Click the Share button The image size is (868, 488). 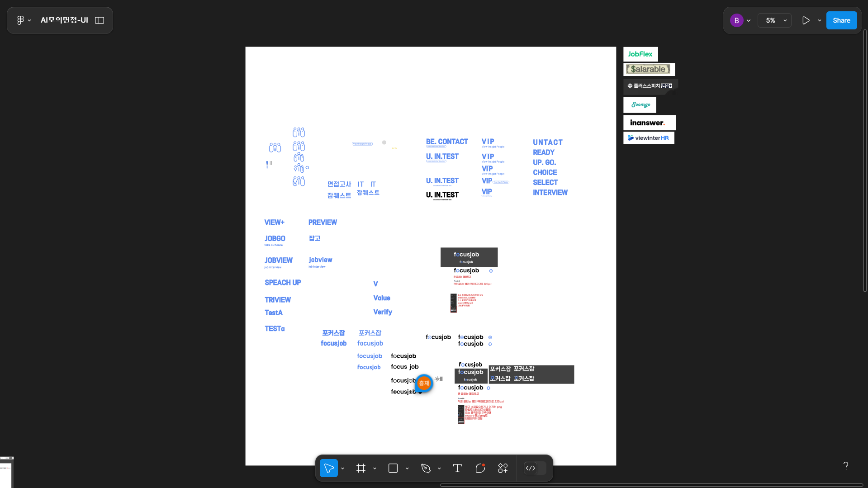coord(841,20)
